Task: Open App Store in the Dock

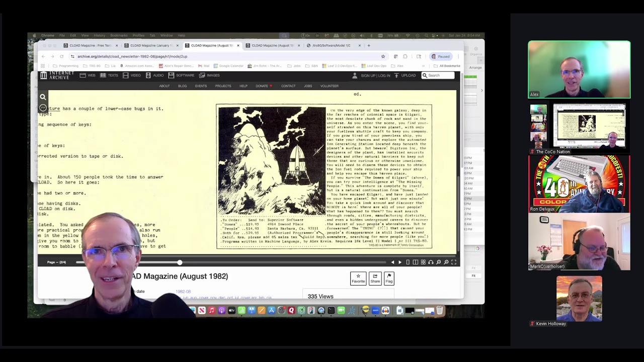Action: pyautogui.click(x=271, y=311)
